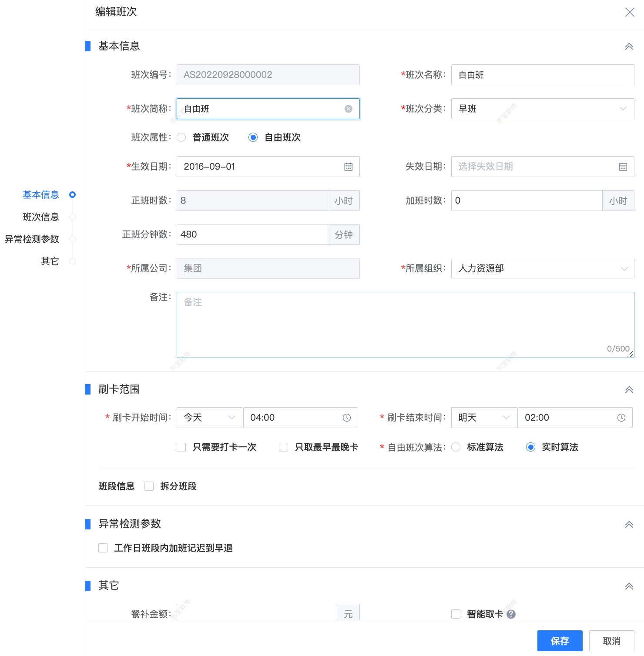Click the 取消 button

coord(611,641)
